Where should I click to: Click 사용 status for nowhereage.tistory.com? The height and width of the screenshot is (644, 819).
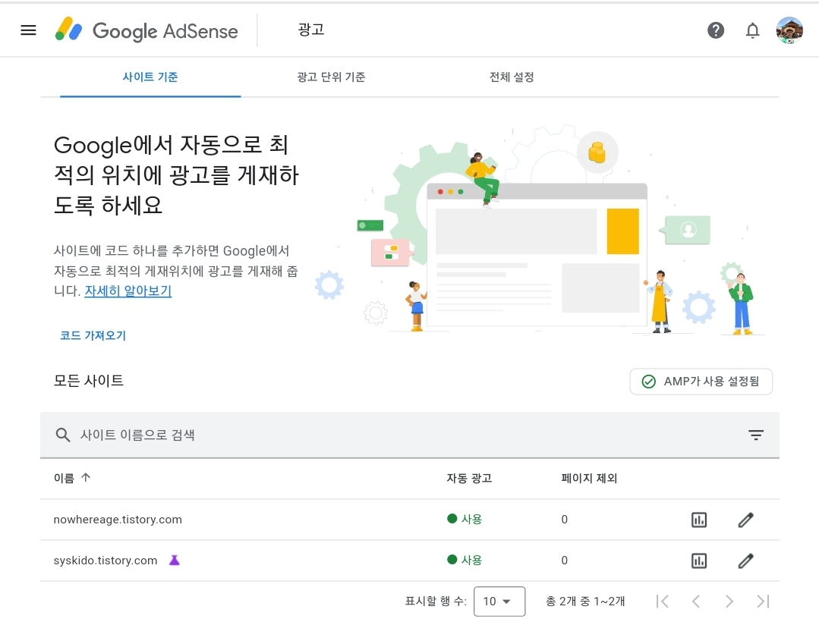click(x=465, y=519)
